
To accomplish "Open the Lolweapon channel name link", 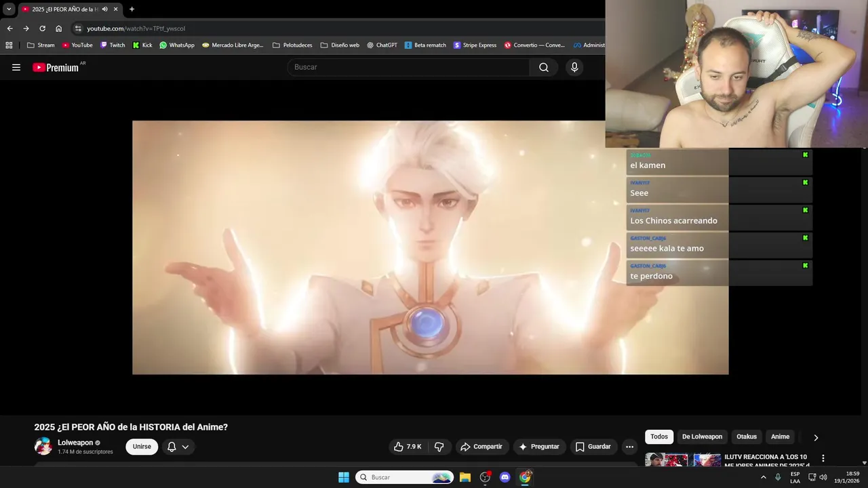I will tap(75, 443).
